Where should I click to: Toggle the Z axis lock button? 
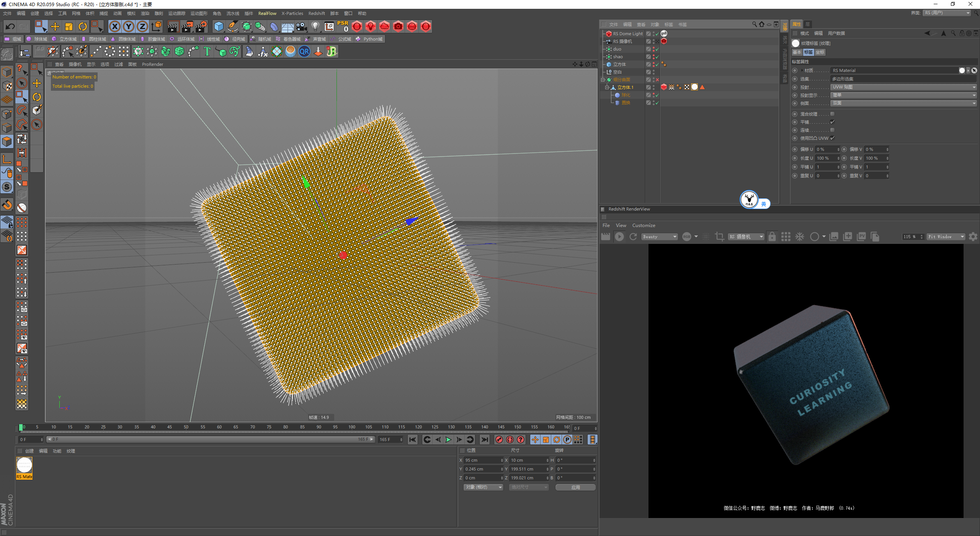pyautogui.click(x=142, y=26)
